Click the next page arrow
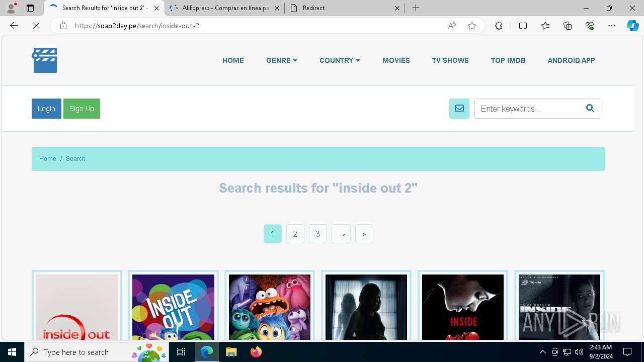This screenshot has width=644, height=362. (x=341, y=234)
